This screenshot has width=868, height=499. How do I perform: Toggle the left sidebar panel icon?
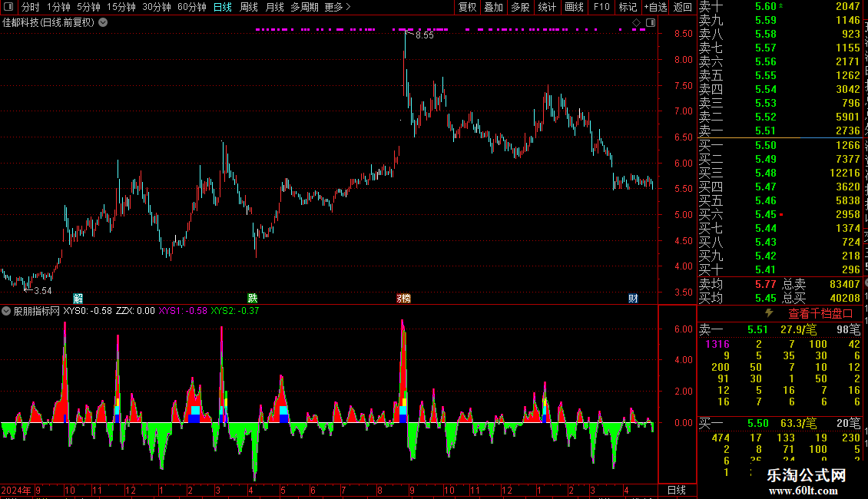[x=8, y=7]
